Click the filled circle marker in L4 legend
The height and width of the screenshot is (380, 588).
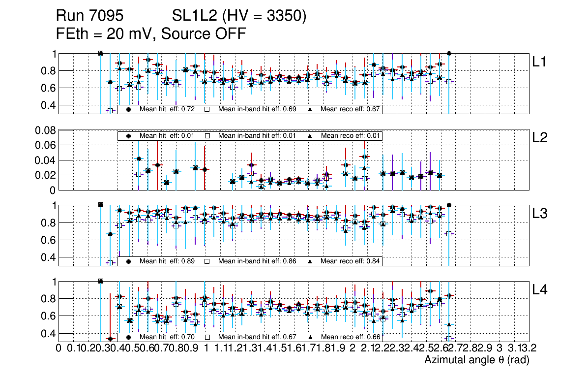pos(129,337)
